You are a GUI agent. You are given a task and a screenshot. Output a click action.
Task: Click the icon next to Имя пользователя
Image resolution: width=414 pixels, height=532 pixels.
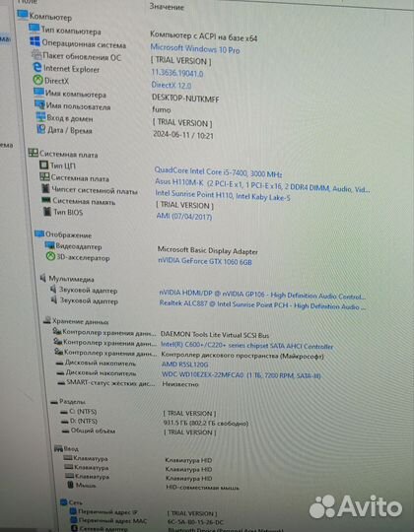pos(39,104)
